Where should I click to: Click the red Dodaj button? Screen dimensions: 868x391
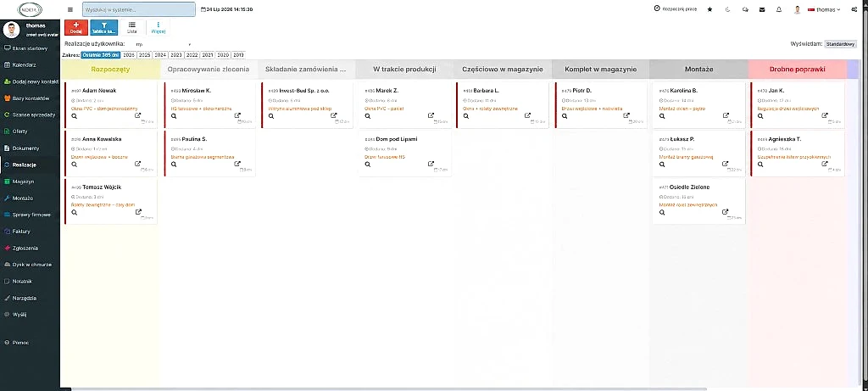point(75,28)
